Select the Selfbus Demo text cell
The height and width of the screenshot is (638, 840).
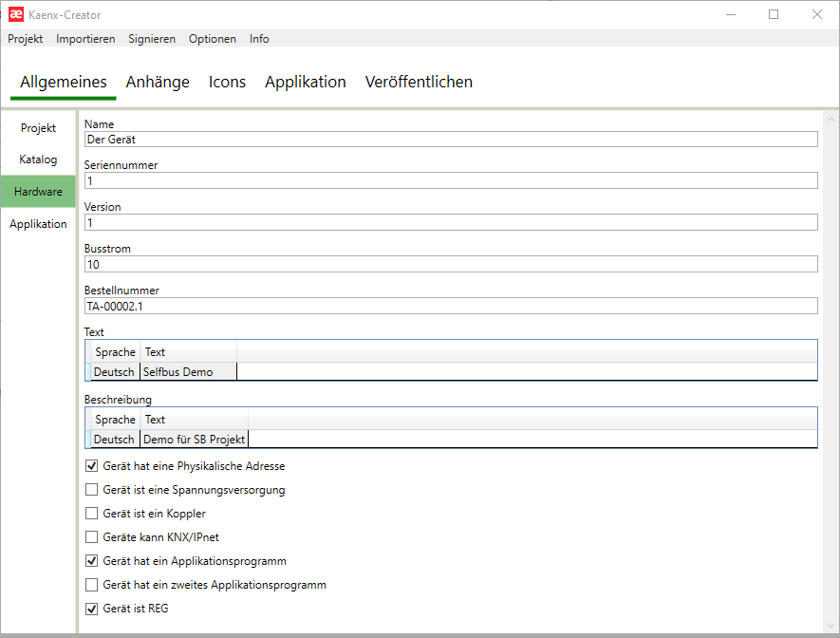pos(188,372)
